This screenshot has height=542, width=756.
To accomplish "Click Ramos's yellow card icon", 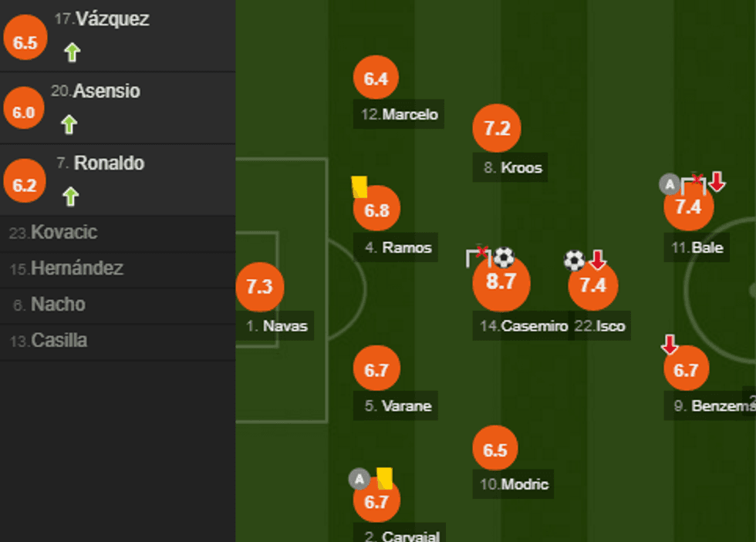I will pos(359,187).
